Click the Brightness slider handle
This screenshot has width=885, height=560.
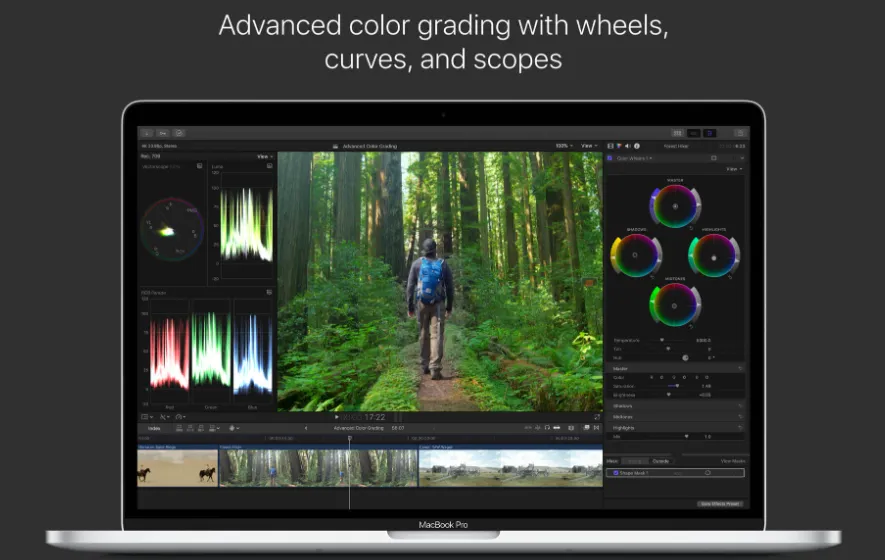pyautogui.click(x=668, y=395)
